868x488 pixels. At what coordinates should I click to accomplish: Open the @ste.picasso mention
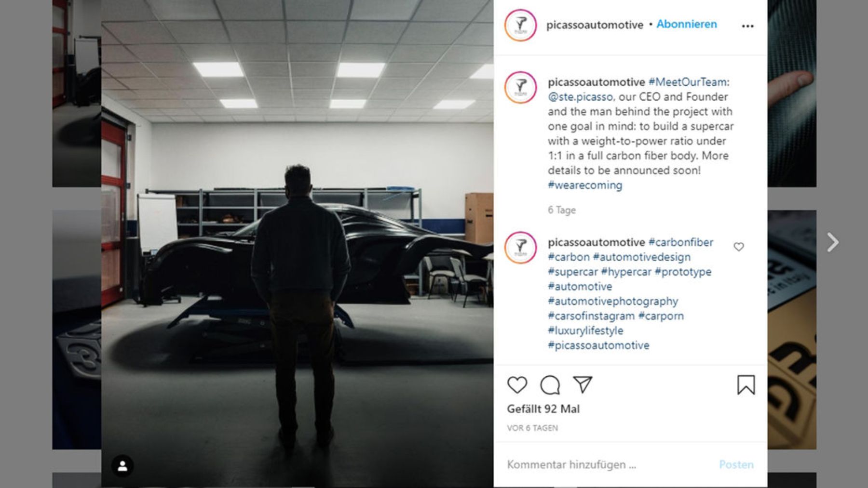coord(580,97)
